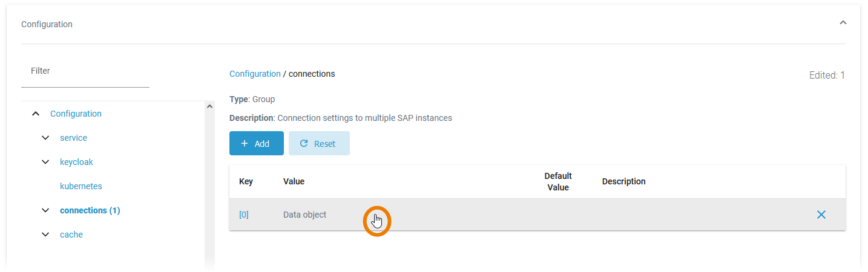The width and height of the screenshot is (868, 272).
Task: Open the service tree item
Action: [73, 138]
